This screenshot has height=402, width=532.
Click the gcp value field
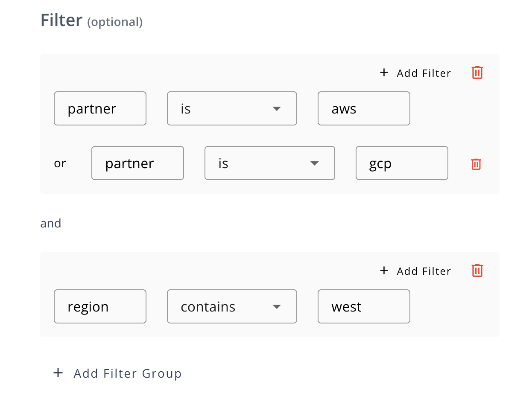pos(401,163)
